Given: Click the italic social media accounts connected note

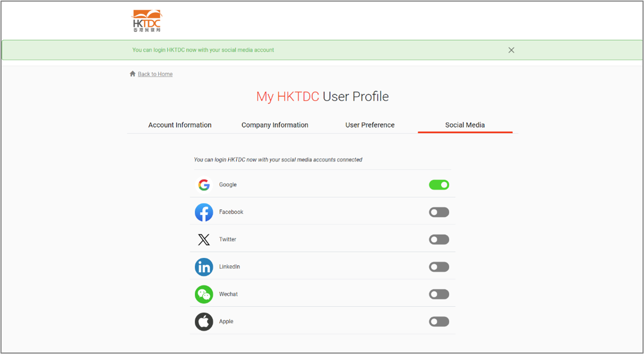Looking at the screenshot, I should click(x=278, y=159).
